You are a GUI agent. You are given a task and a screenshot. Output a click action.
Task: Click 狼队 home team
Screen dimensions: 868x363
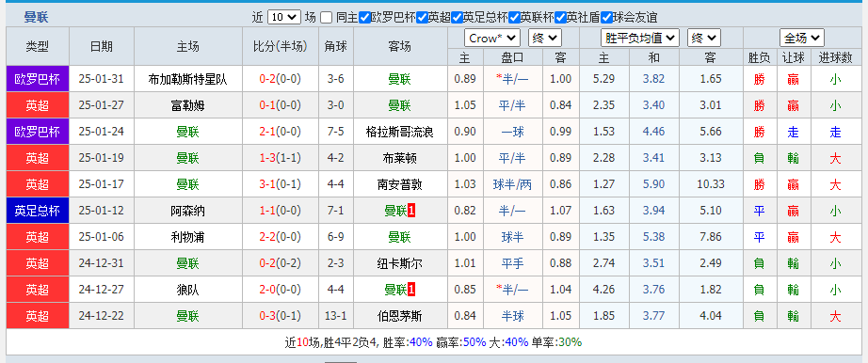[188, 290]
